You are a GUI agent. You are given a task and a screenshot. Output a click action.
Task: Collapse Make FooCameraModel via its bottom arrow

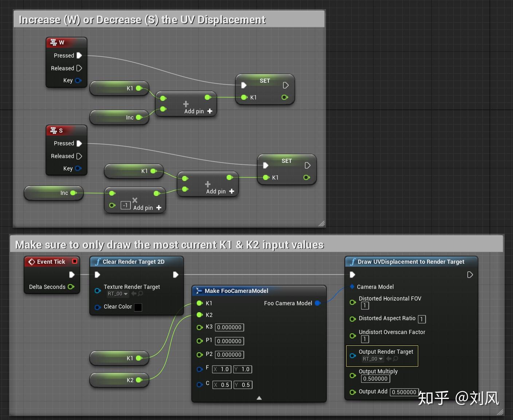259,398
